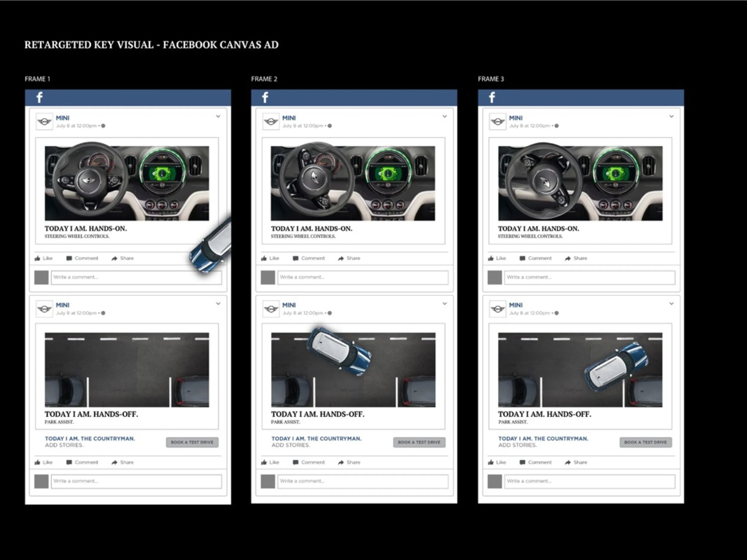Open MINI logo avatar on Frame 2 top post
The width and height of the screenshot is (747, 560).
coord(271,122)
